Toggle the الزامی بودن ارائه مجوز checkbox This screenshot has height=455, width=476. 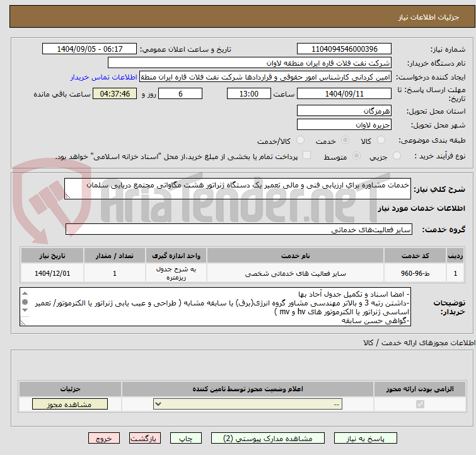tap(420, 405)
